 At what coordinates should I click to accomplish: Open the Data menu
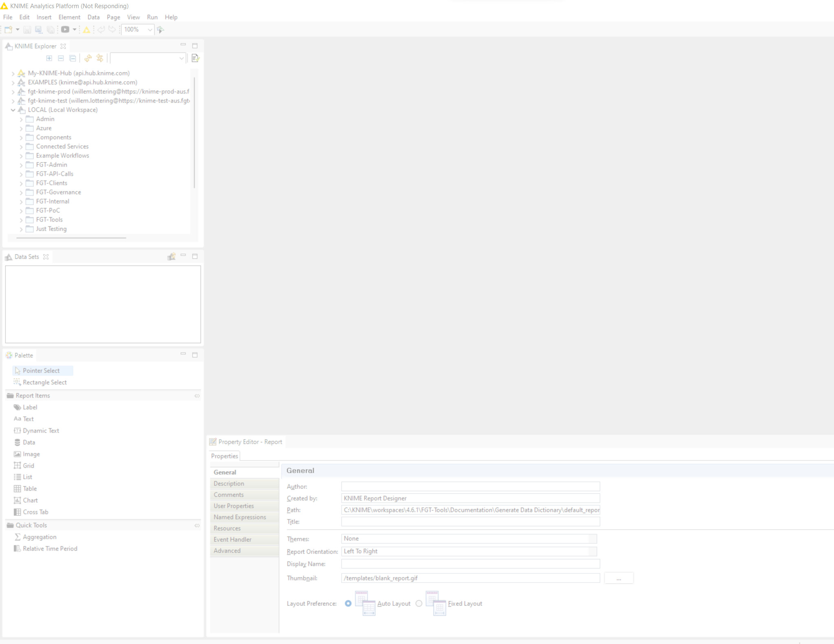(x=94, y=17)
